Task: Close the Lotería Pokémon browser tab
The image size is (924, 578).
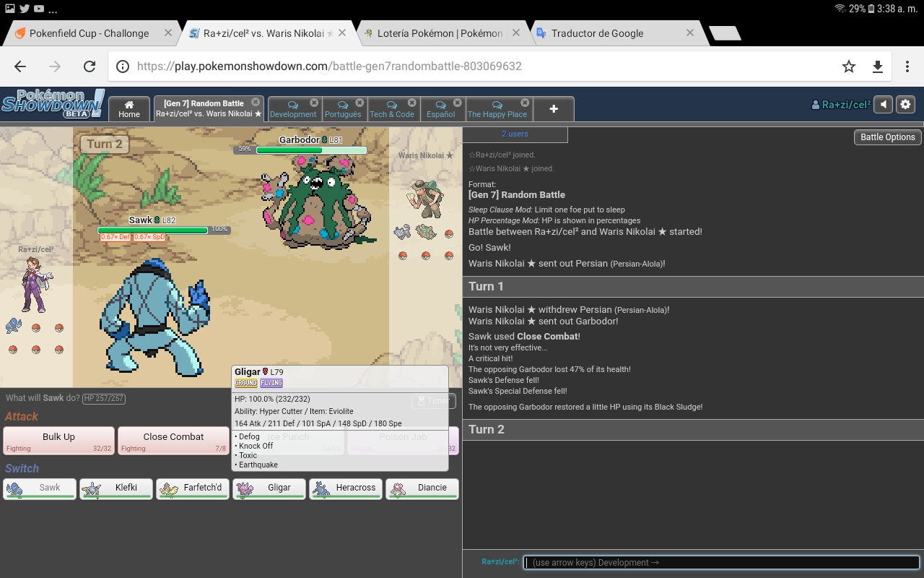Action: tap(516, 33)
